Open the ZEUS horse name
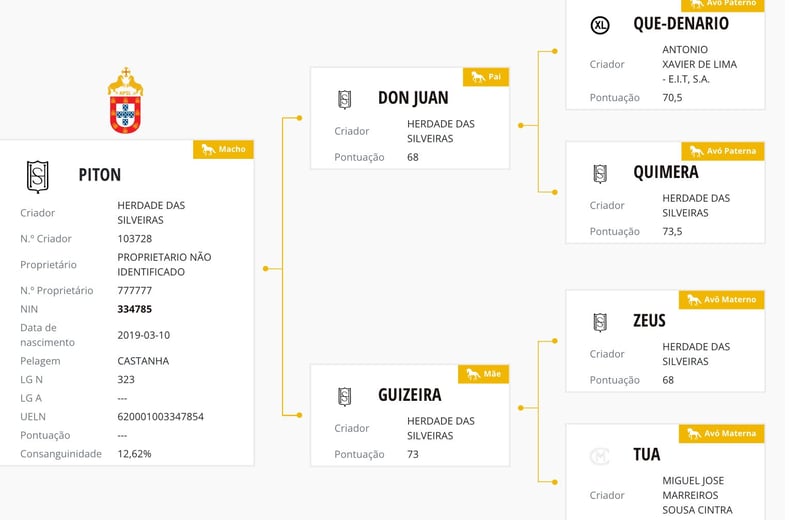Viewport: 800px width, 520px height. (x=649, y=321)
